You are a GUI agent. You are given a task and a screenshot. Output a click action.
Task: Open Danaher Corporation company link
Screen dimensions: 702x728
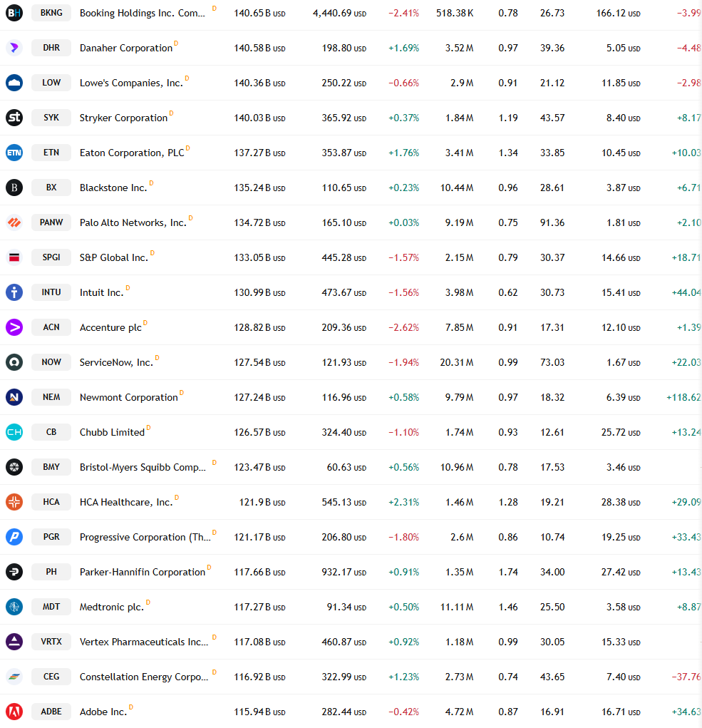tap(125, 48)
